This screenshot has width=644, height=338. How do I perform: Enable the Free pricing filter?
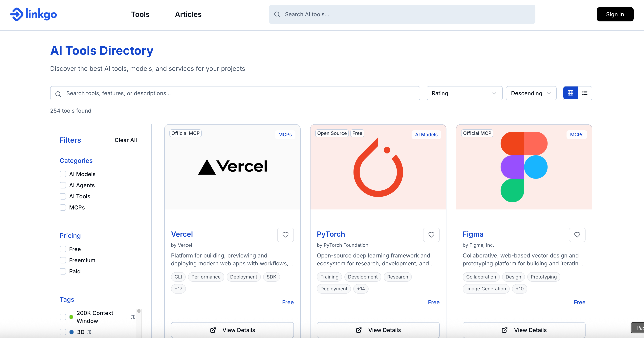point(63,249)
